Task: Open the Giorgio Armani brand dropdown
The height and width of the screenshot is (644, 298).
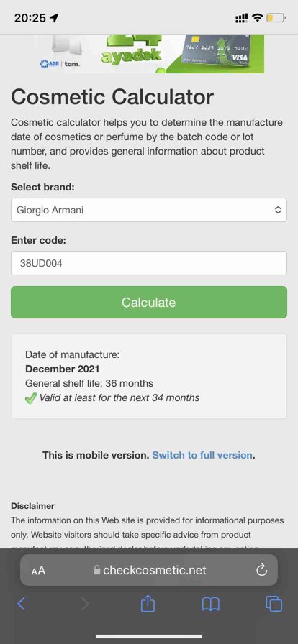Action: pyautogui.click(x=148, y=210)
